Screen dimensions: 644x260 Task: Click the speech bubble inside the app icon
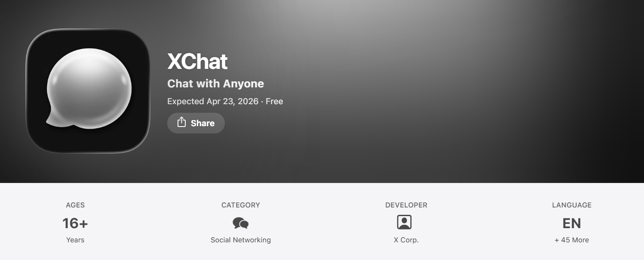[89, 88]
